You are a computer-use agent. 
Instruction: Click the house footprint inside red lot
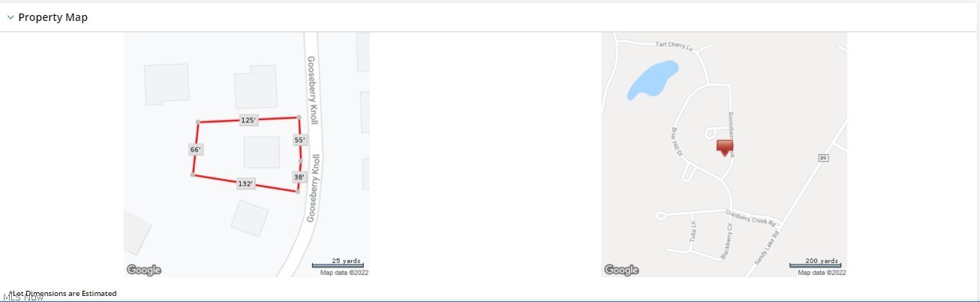pyautogui.click(x=262, y=152)
